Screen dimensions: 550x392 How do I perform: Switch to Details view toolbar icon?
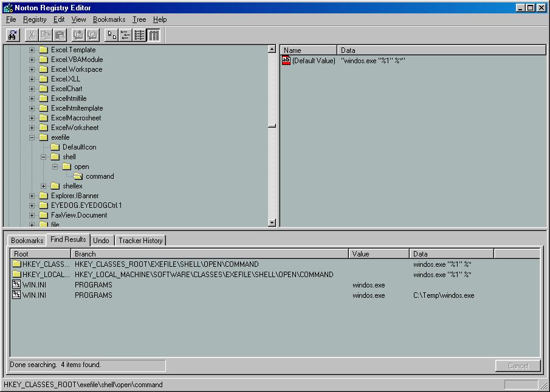click(154, 35)
